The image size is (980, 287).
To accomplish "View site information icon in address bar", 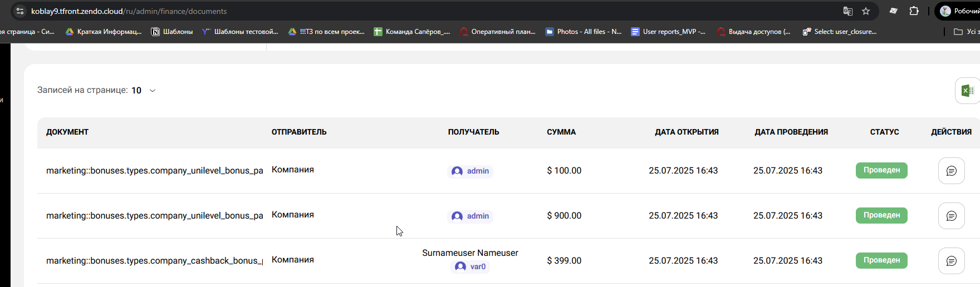I will [19, 11].
